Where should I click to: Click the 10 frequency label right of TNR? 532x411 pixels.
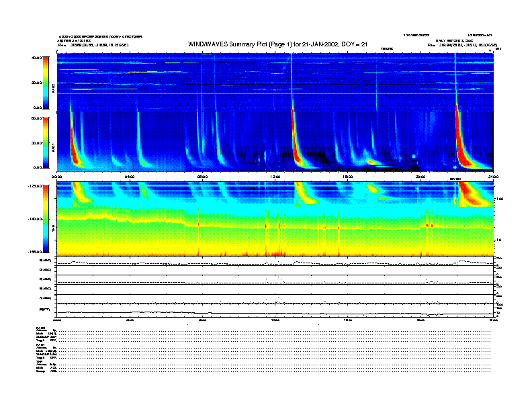coord(499,240)
